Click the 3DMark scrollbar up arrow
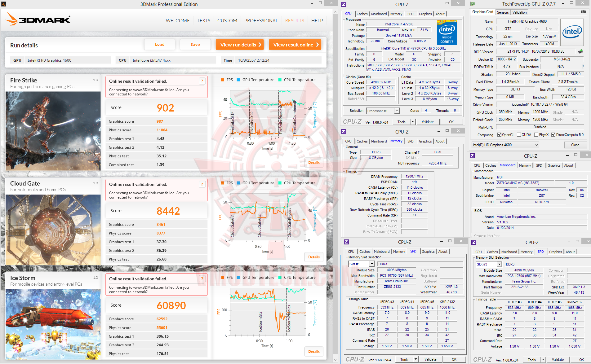Image resolution: width=591 pixels, height=364 pixels. (x=335, y=12)
